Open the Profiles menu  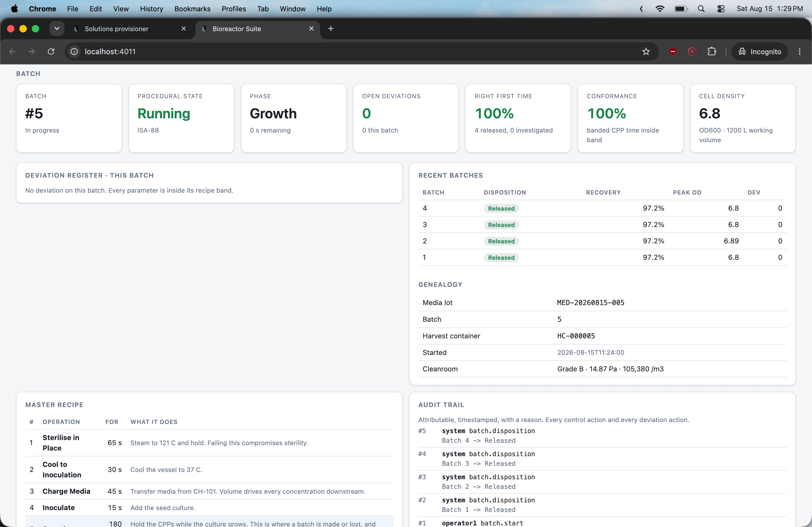[234, 9]
